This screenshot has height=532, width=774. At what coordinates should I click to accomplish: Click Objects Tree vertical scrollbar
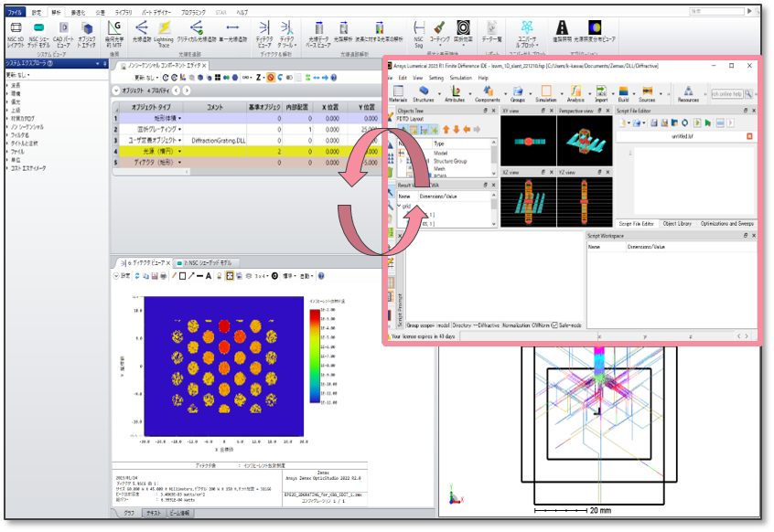(x=493, y=157)
